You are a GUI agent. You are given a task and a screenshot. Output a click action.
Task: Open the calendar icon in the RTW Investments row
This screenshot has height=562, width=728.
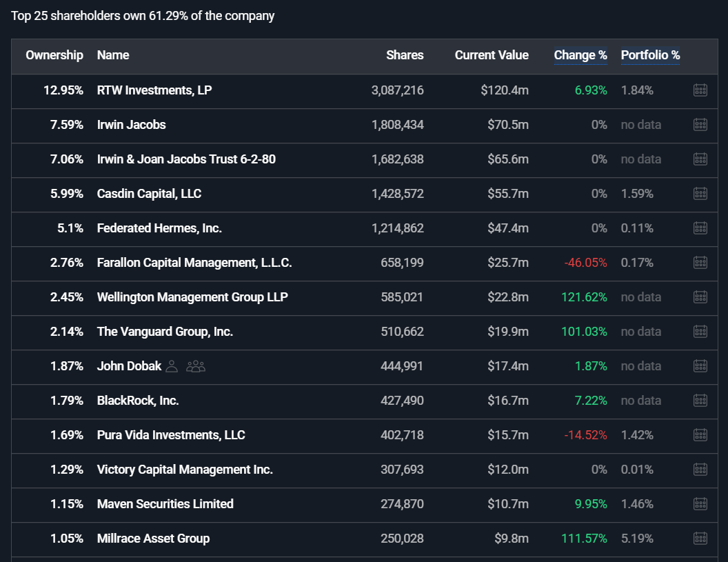click(x=700, y=90)
